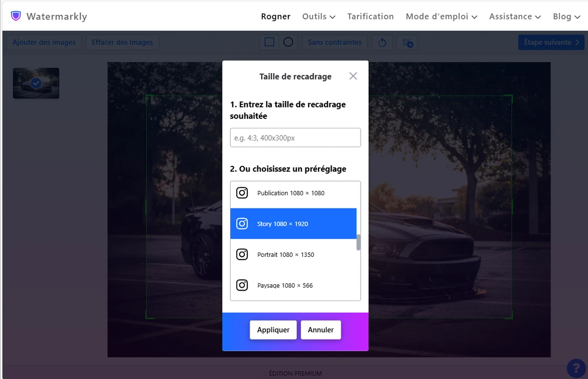Choose preset Paysage 1080 × 566
The image size is (588, 379).
293,285
